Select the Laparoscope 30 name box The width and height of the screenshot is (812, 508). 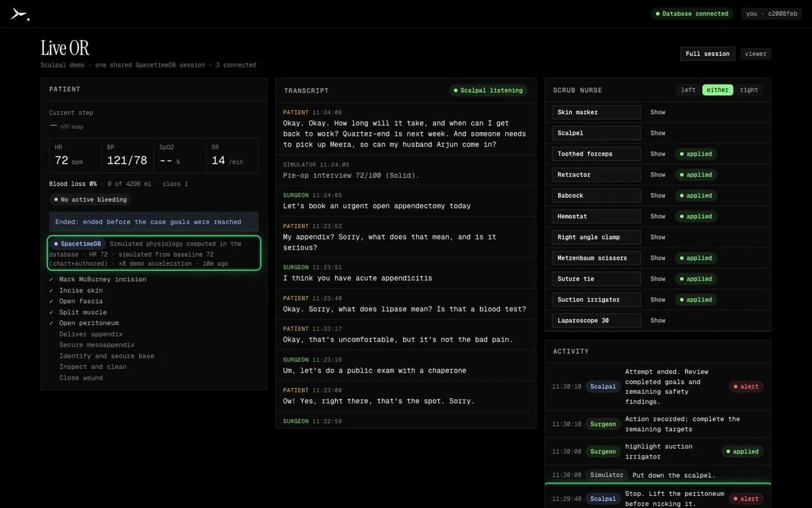(596, 321)
